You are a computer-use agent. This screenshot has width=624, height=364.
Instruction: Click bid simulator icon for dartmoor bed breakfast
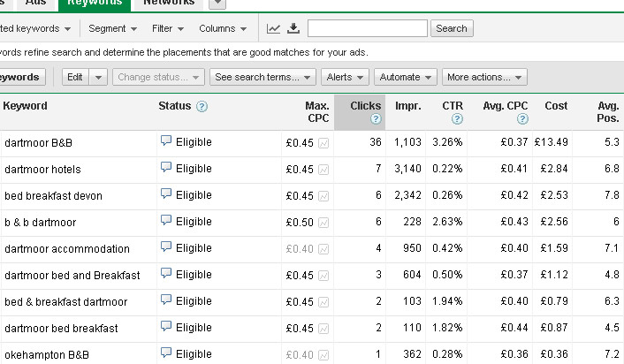(323, 329)
